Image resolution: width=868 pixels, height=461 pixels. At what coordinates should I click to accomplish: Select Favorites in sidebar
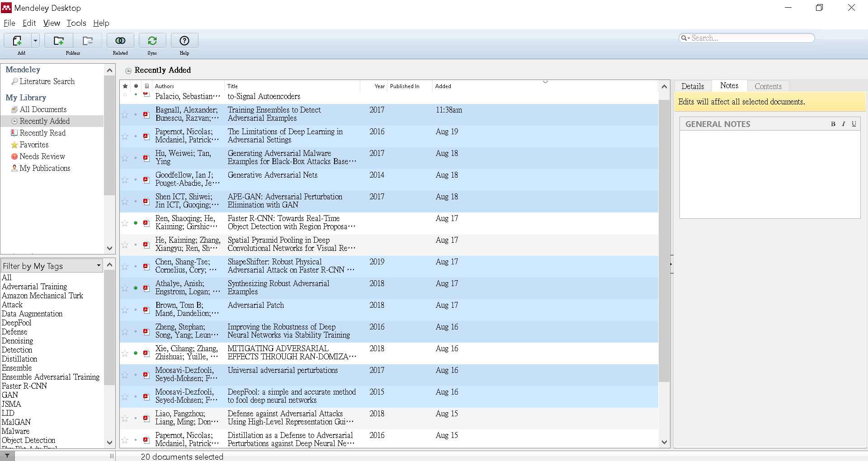tap(34, 145)
